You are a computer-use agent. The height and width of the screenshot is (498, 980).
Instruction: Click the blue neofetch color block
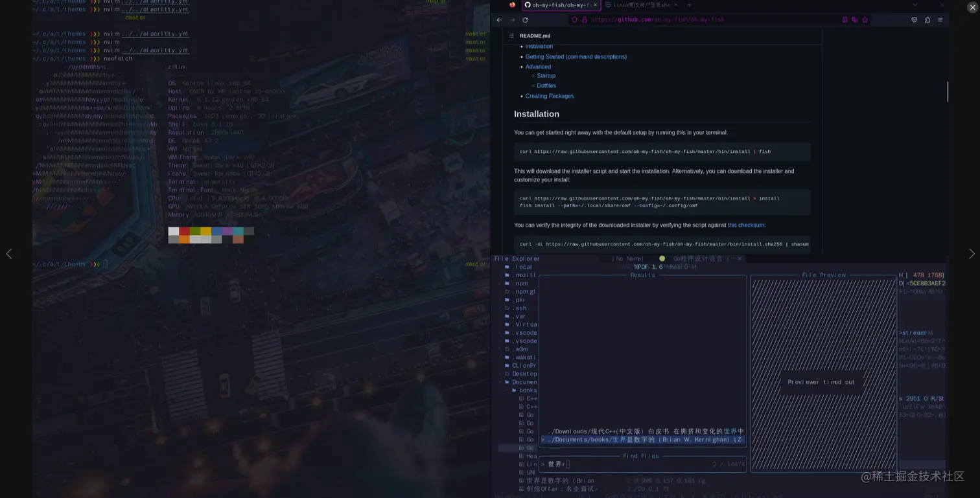click(x=216, y=231)
